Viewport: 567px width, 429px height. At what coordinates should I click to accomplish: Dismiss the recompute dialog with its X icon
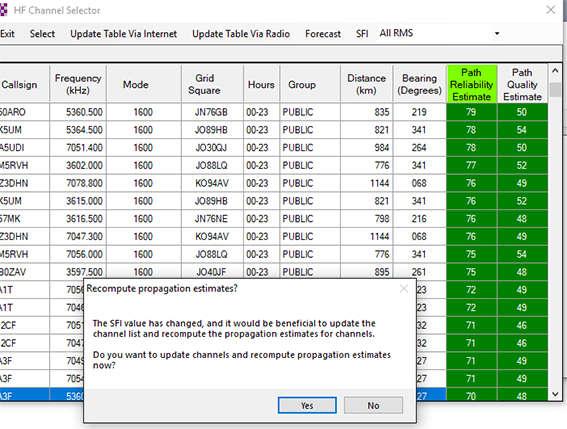pos(404,289)
